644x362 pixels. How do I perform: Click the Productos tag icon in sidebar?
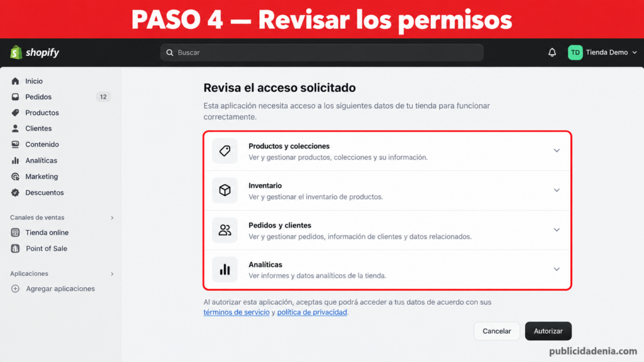coord(15,112)
